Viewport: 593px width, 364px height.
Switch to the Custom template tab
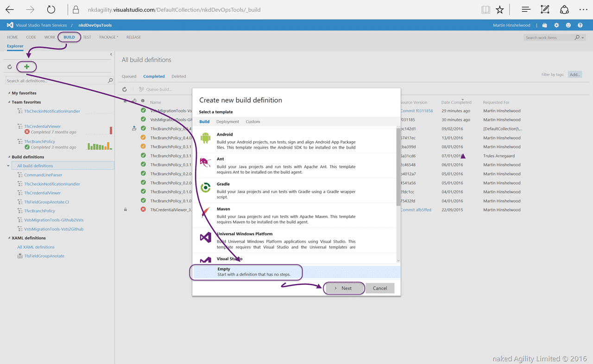point(253,122)
